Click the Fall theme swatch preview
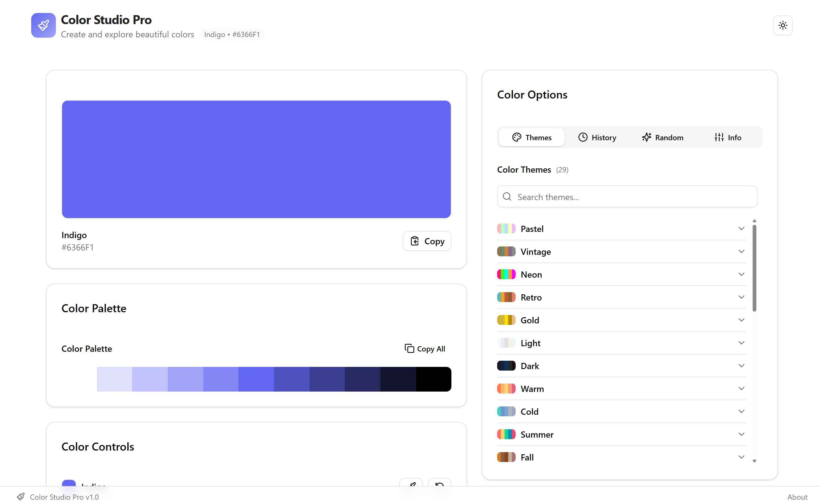 pyautogui.click(x=506, y=457)
